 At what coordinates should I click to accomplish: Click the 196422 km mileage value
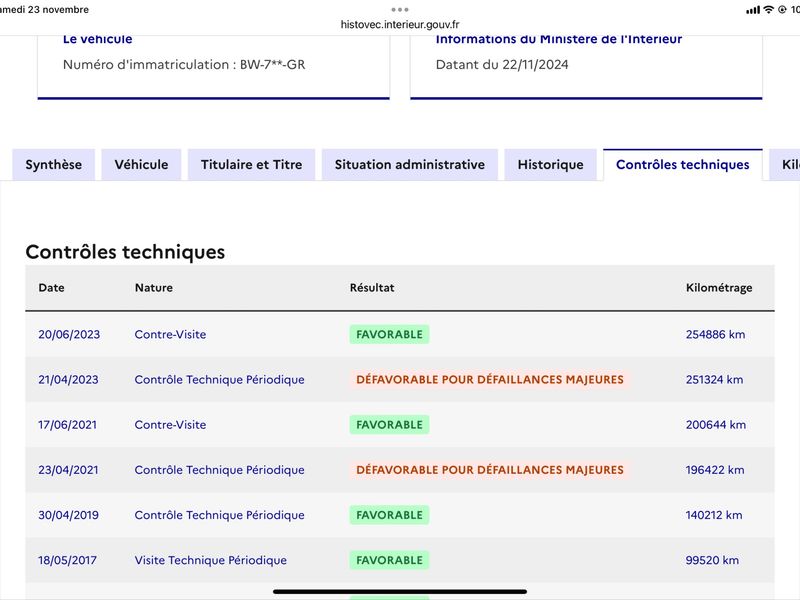715,470
